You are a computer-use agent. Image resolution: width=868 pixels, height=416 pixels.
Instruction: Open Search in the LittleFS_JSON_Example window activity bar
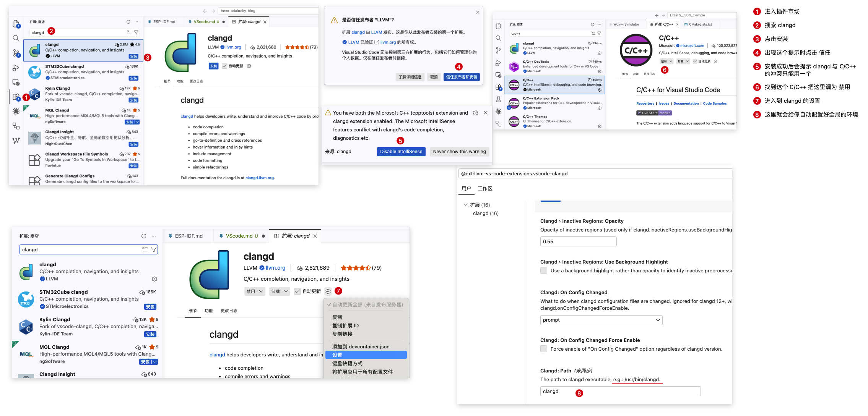coord(498,38)
